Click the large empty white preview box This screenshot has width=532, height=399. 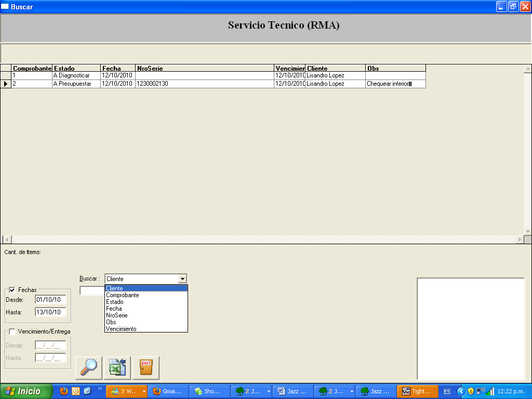471,329
